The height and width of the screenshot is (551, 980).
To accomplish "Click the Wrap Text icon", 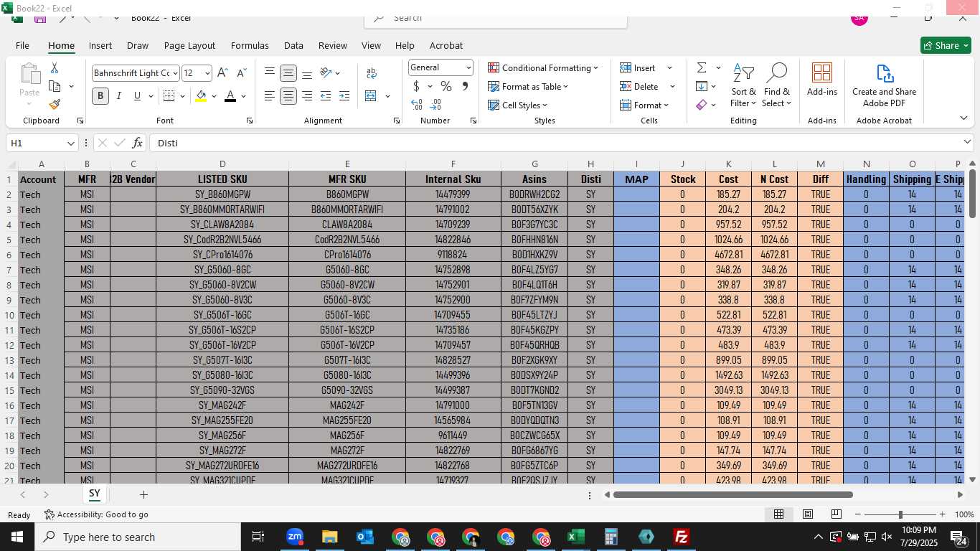I will pyautogui.click(x=372, y=73).
